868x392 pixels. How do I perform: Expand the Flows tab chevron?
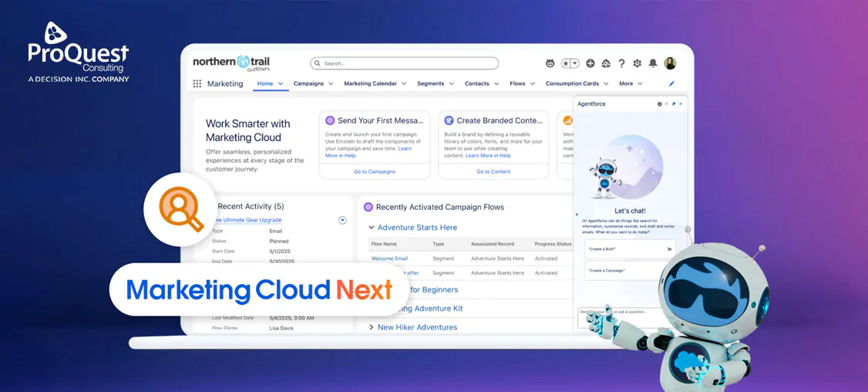(x=533, y=83)
